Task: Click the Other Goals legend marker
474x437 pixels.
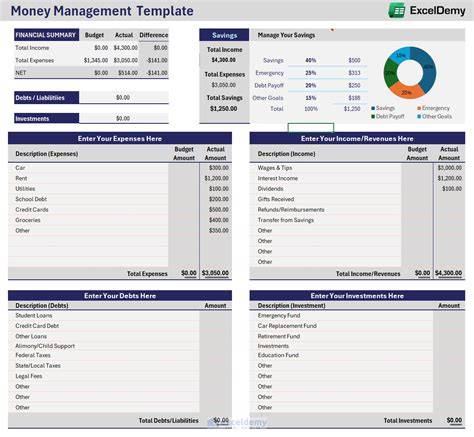Action: 419,116
